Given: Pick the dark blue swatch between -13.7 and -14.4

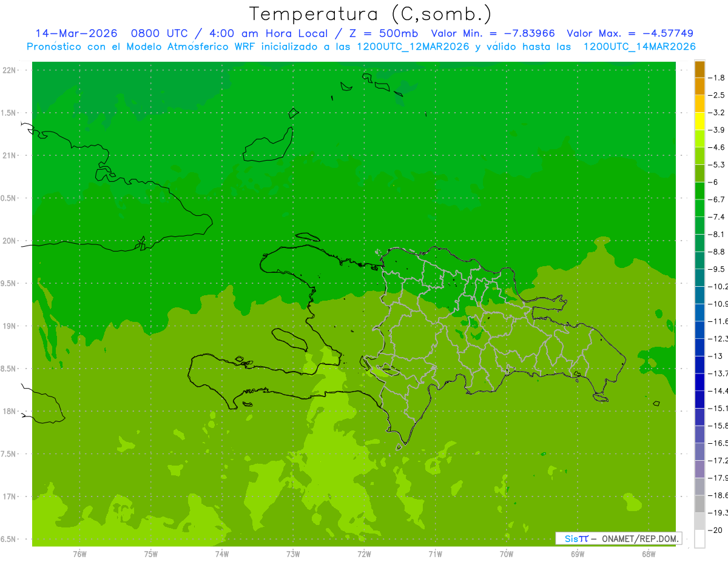Looking at the screenshot, I should click(699, 382).
